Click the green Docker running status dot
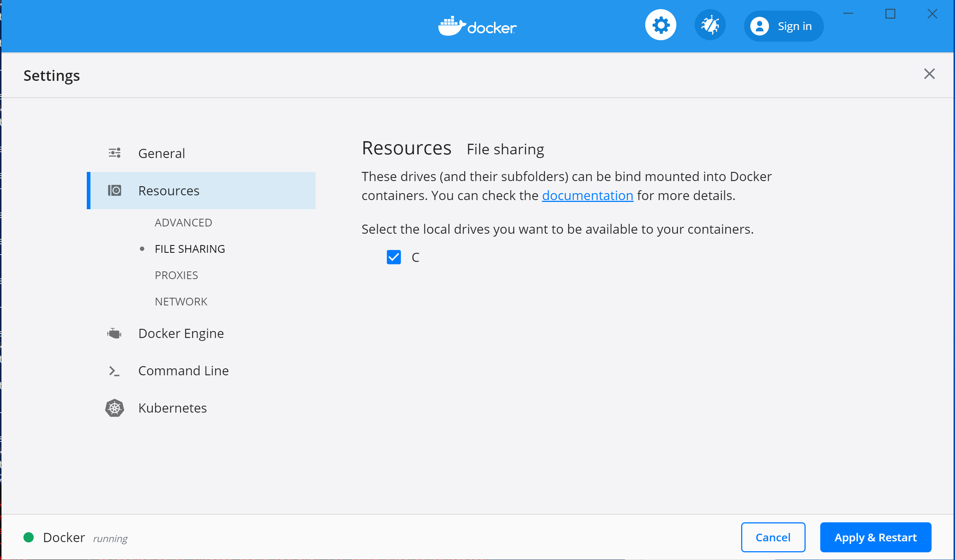Image resolution: width=955 pixels, height=560 pixels. 29,537
